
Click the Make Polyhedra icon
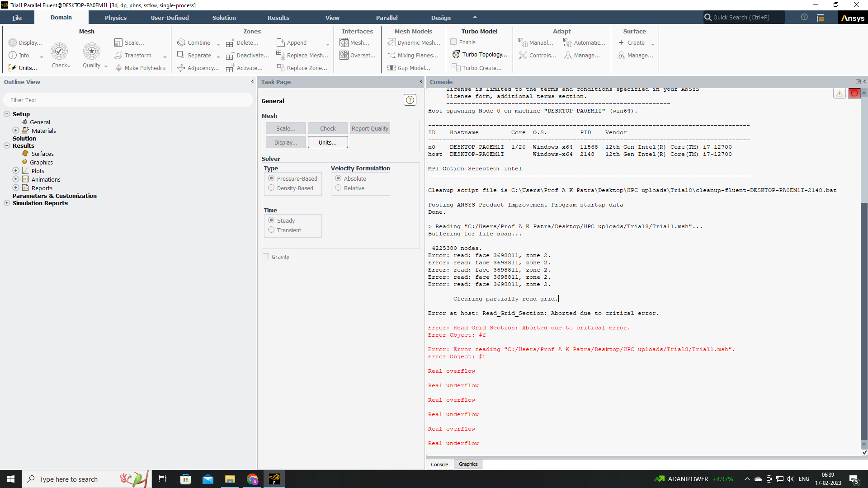tap(119, 68)
